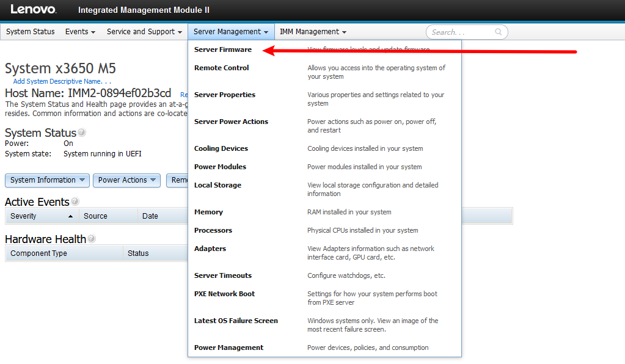Open Local Storage from the menu
The width and height of the screenshot is (625, 364).
coord(217,185)
